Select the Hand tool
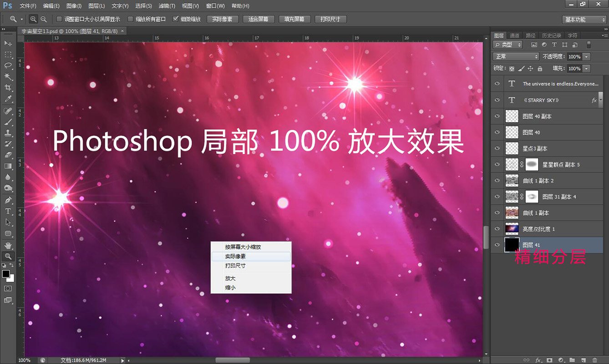The image size is (609, 364). 8,246
